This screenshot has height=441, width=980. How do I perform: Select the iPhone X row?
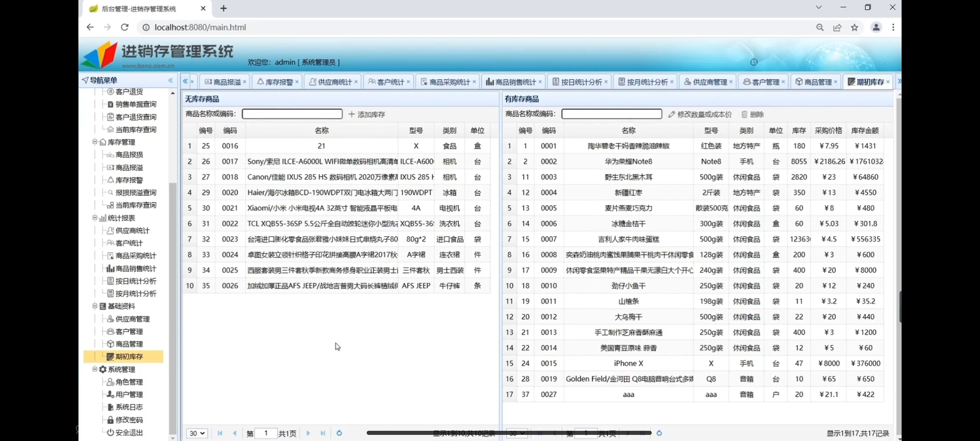tap(693, 363)
